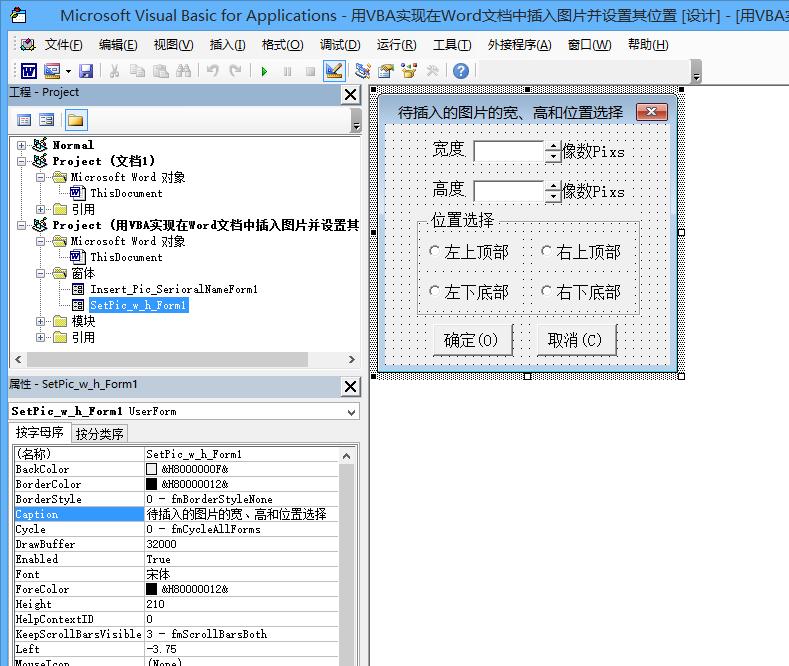This screenshot has height=666, width=789.
Task: Click the Reset stop icon
Action: [310, 71]
